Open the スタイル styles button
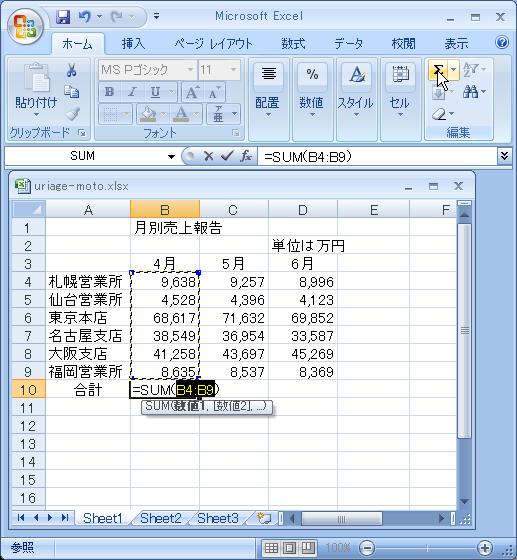This screenshot has height=560, width=517. coord(356,89)
